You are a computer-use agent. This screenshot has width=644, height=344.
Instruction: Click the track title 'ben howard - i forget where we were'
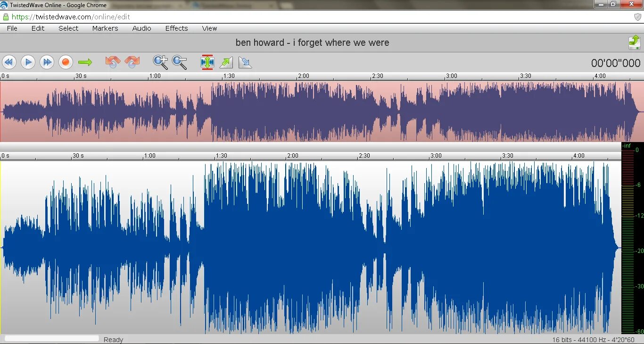point(313,42)
